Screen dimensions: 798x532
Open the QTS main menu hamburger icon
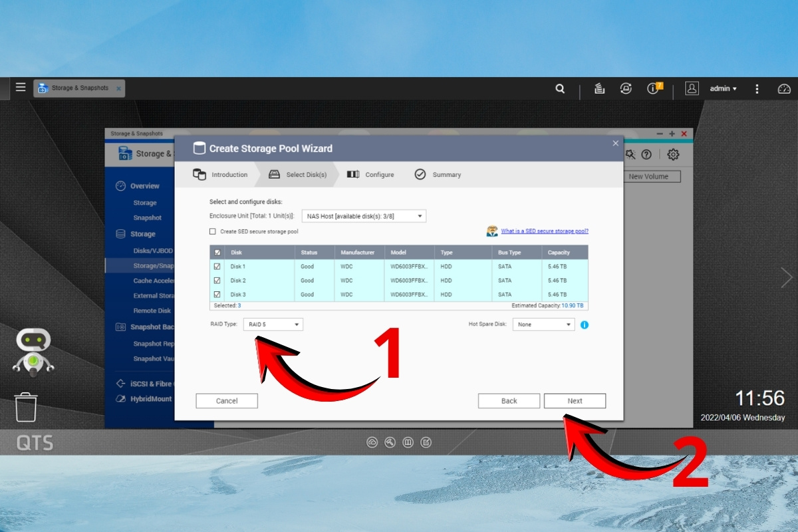click(x=21, y=88)
